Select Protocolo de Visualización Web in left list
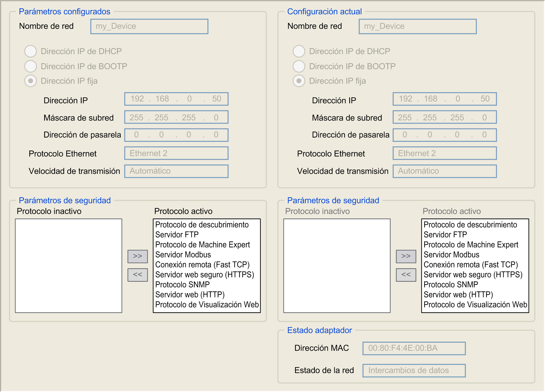The width and height of the screenshot is (545, 392). 207,305
